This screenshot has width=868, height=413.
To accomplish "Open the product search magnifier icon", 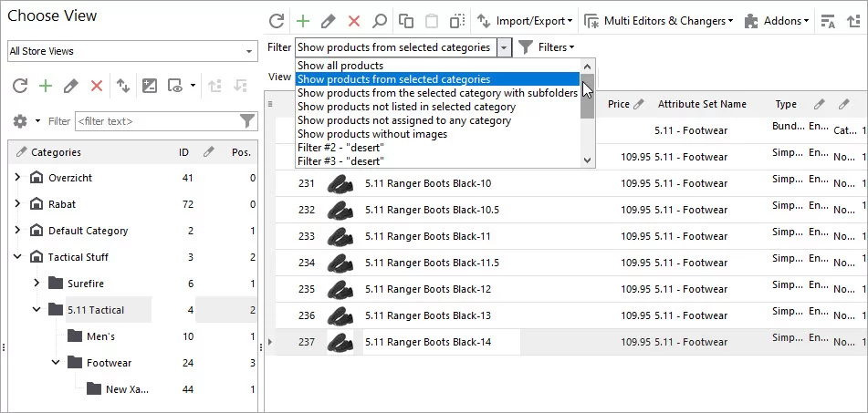I will coord(379,21).
